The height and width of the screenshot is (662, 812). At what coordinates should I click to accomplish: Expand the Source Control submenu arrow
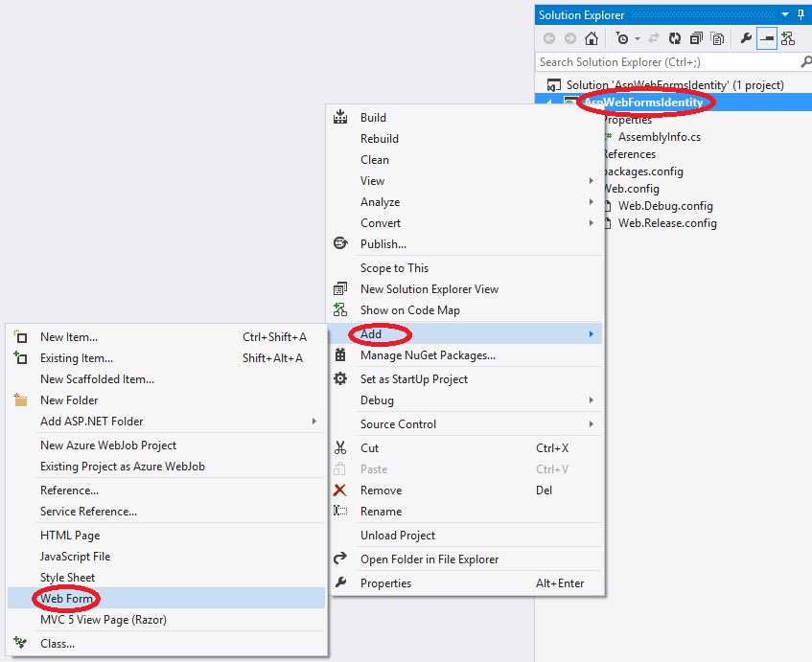point(592,423)
